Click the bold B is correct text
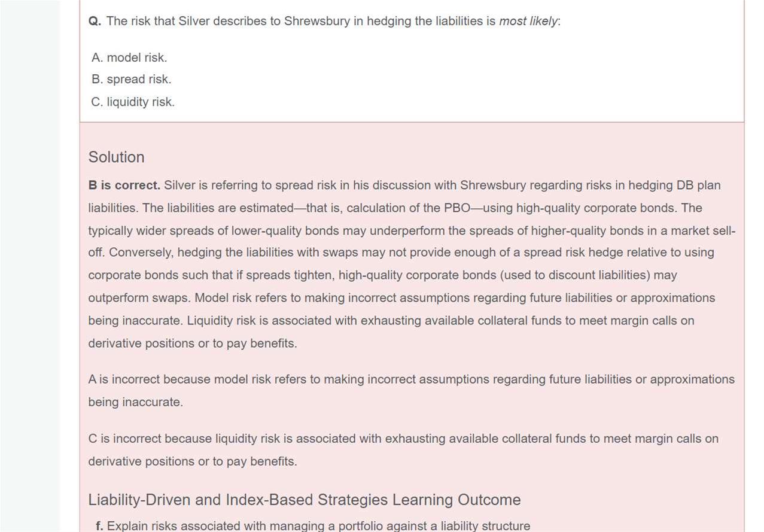The image size is (764, 532). click(124, 185)
